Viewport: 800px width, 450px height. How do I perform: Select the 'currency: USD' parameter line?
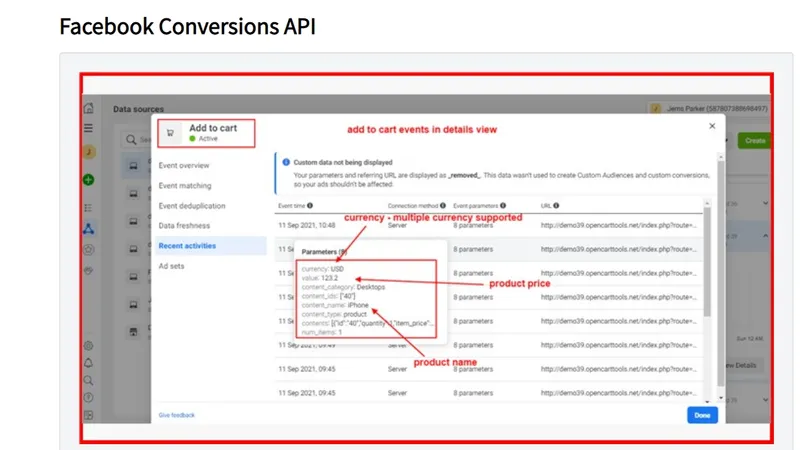(322, 269)
